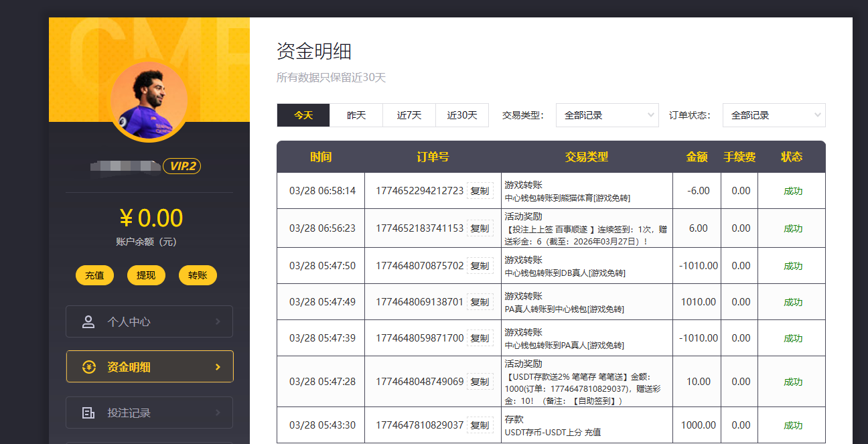The width and height of the screenshot is (868, 444).
Task: Show records for 近30天
Action: 462,115
